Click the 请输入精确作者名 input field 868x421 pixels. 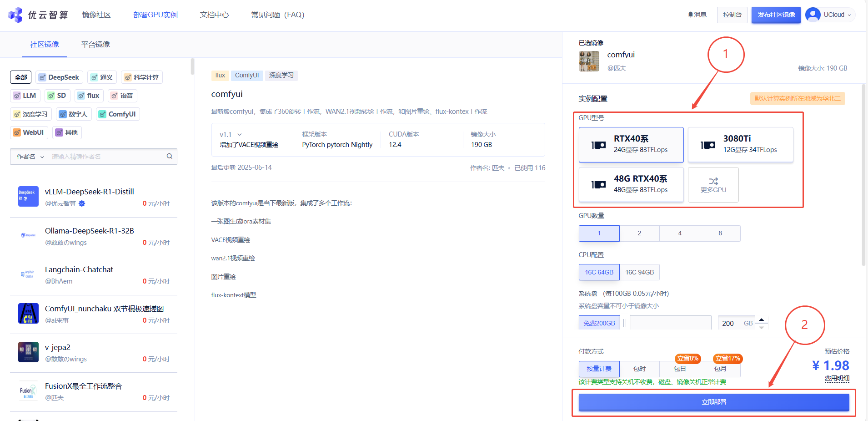pyautogui.click(x=107, y=157)
